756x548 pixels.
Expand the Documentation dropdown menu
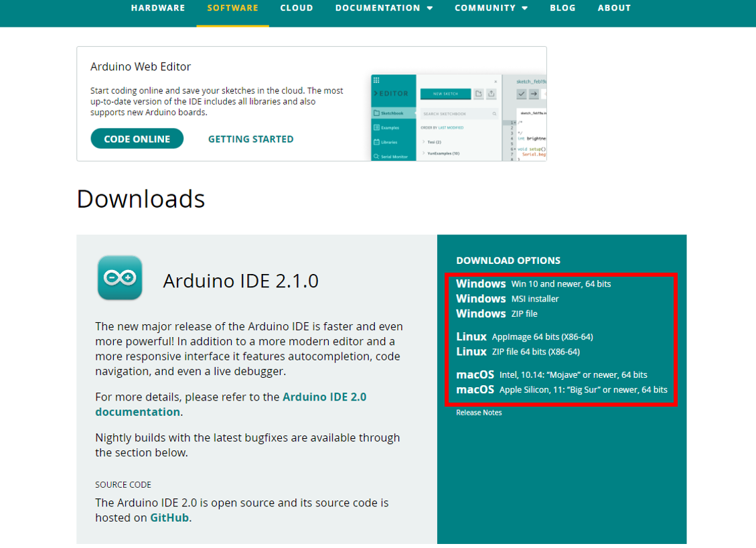point(384,8)
